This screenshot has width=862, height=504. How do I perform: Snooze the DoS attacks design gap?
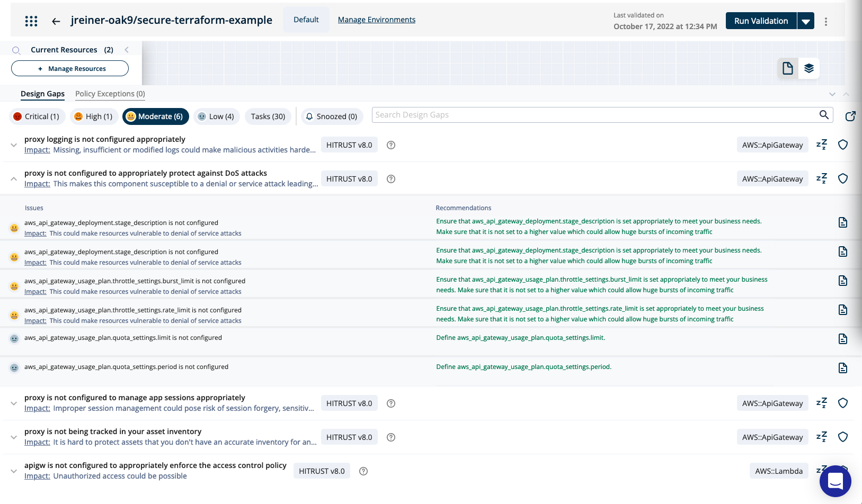(822, 178)
